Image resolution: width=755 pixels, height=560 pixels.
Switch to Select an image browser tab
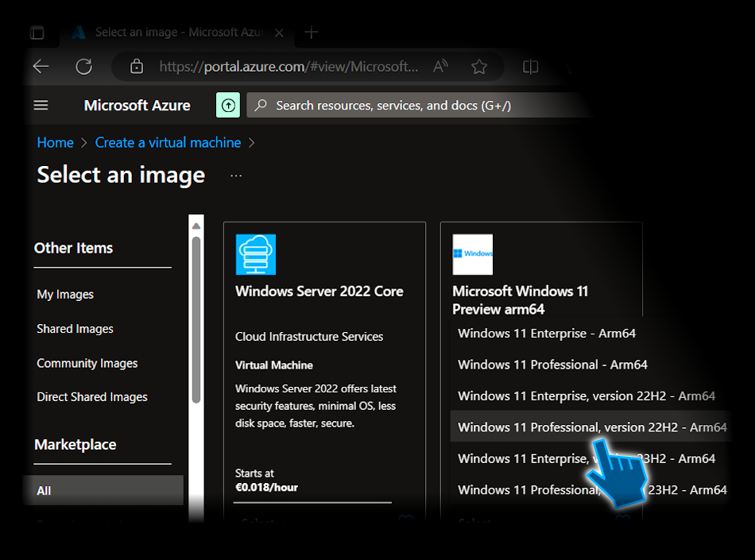tap(176, 33)
